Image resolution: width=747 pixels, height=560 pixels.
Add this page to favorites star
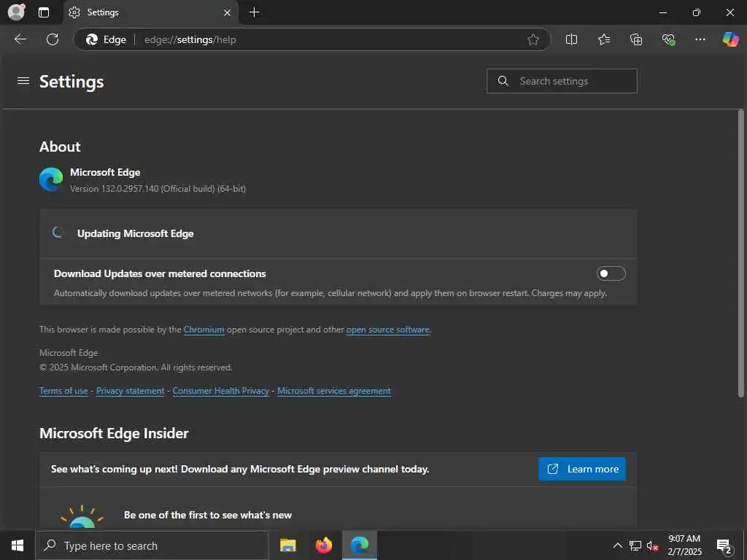tap(533, 39)
